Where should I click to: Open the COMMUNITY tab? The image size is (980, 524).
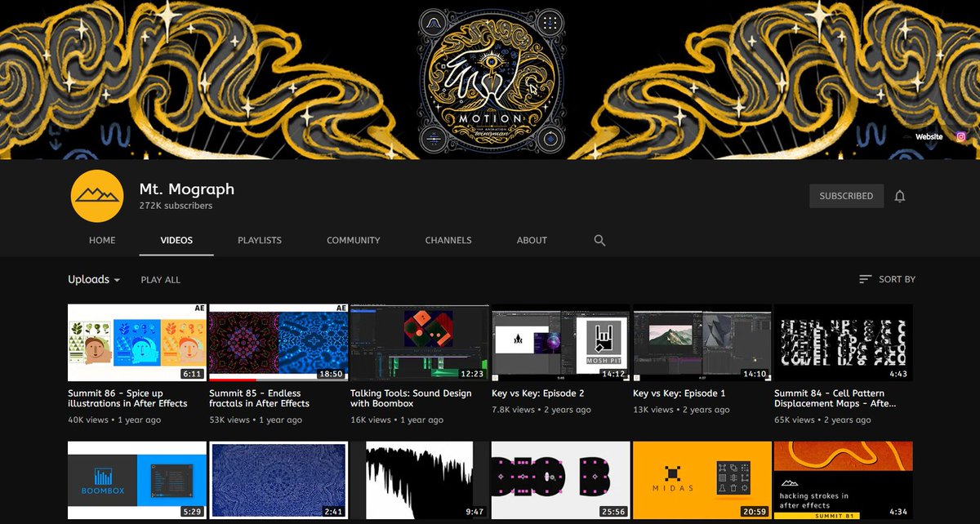354,241
